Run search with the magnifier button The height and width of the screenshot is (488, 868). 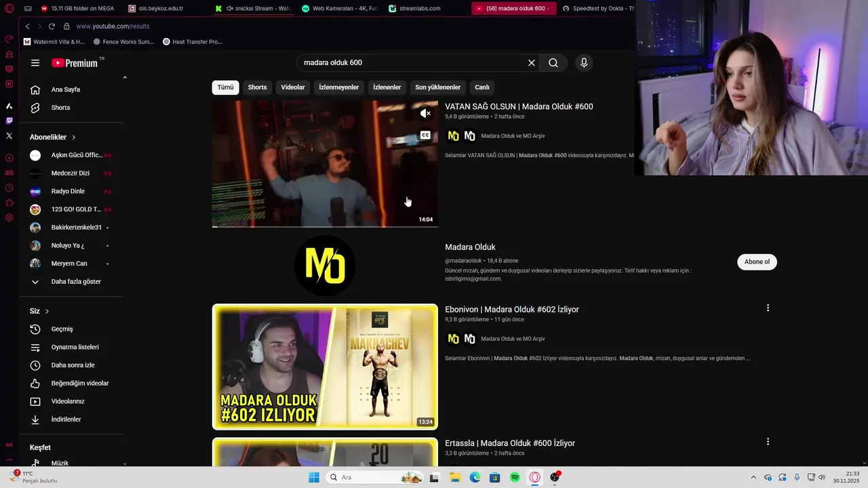click(553, 63)
